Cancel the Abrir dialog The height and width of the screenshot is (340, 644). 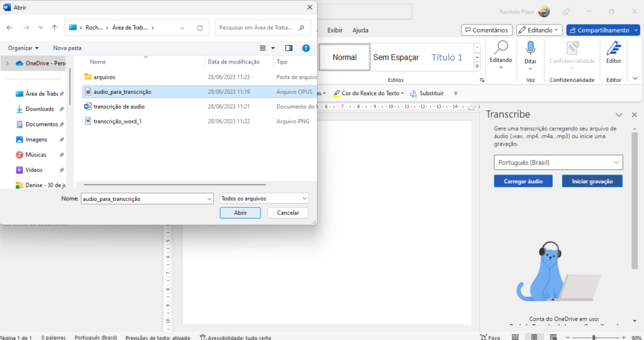(288, 213)
